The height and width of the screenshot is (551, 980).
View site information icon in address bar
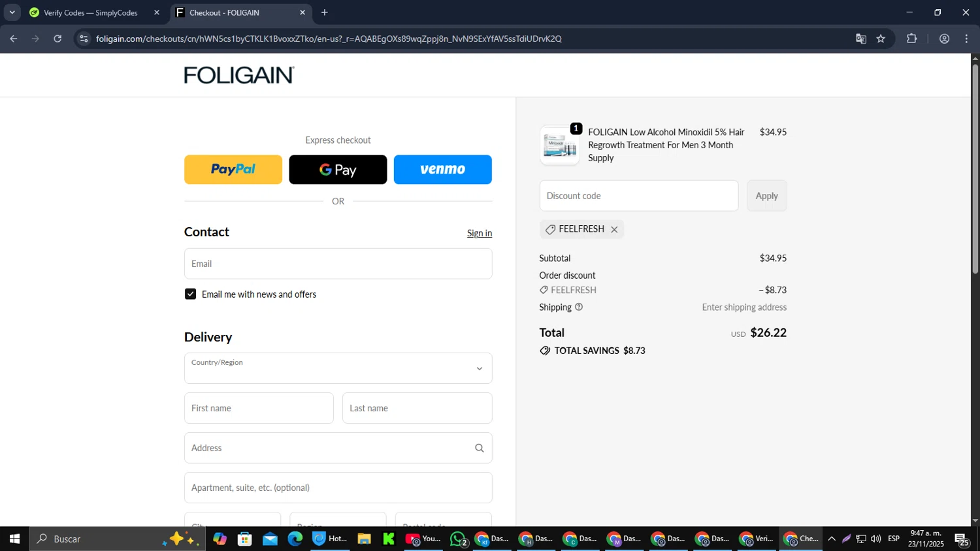coord(83,39)
